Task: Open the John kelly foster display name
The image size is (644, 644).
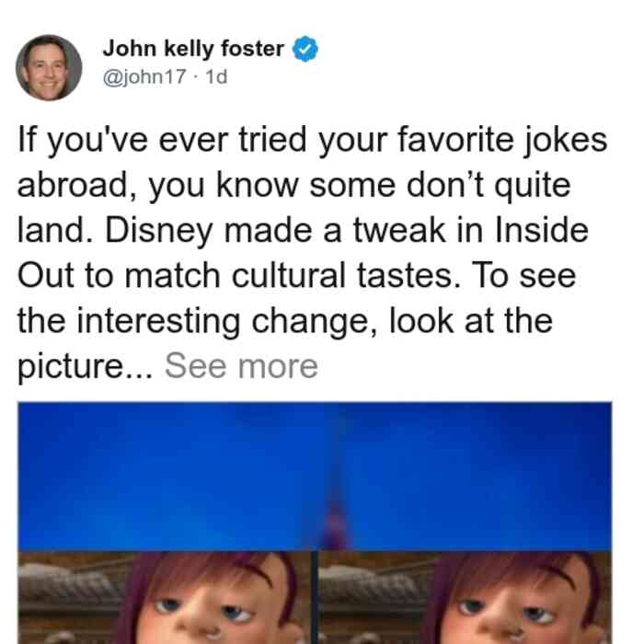Action: pyautogui.click(x=193, y=49)
